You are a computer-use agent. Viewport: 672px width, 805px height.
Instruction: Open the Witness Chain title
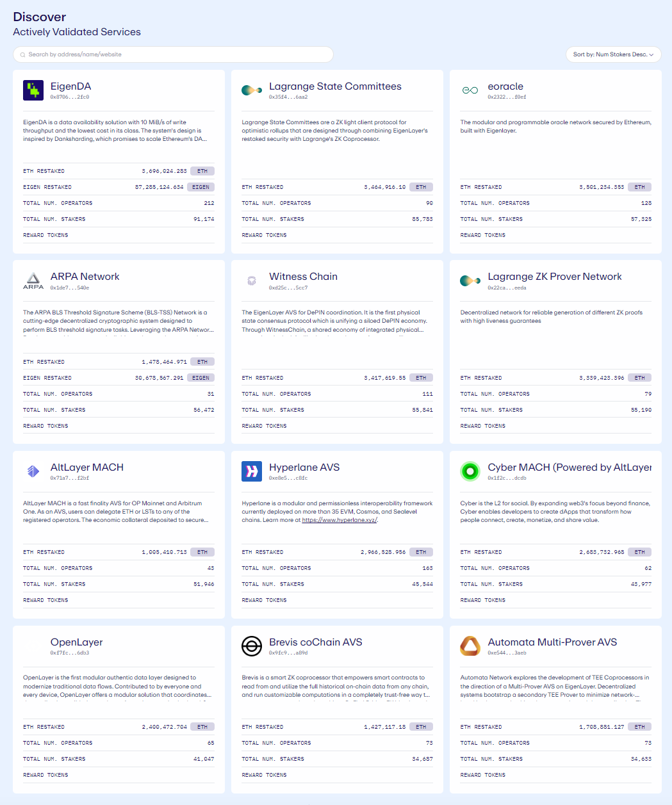[x=303, y=277]
